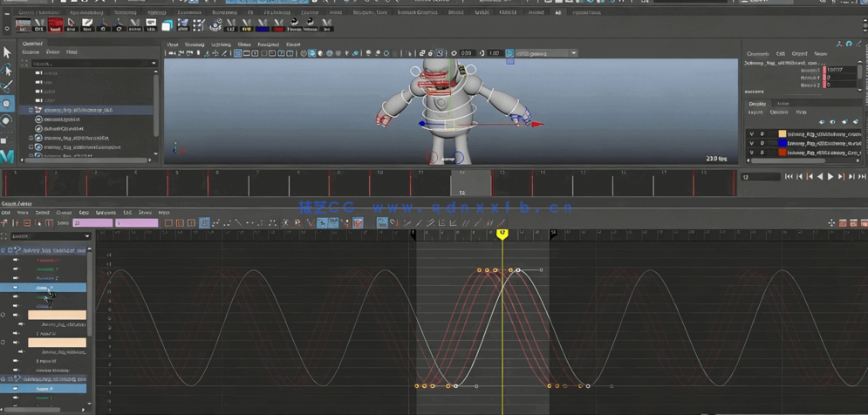Viewport: 868px width, 415px height.
Task: Open the View menu in viewport panel
Action: coord(173,44)
